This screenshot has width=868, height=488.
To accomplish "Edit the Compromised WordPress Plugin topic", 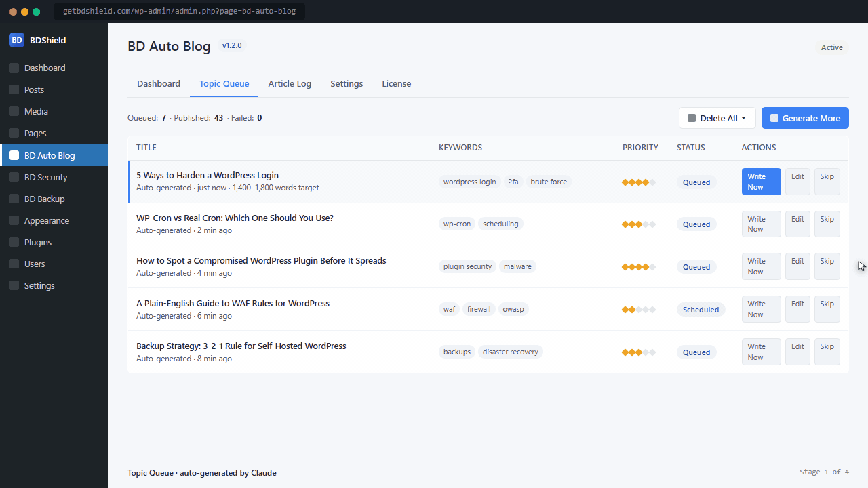I will pyautogui.click(x=797, y=266).
